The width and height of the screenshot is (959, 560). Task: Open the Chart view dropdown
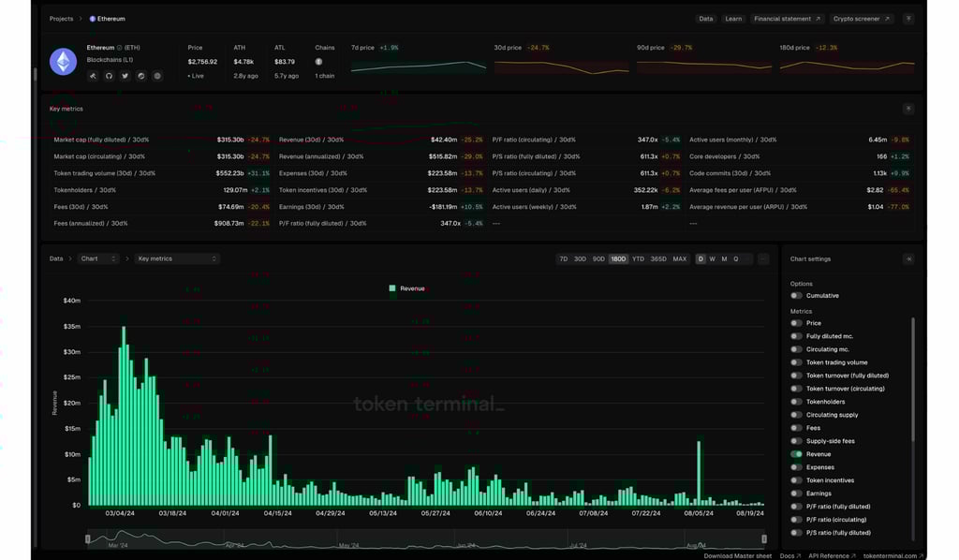(97, 259)
